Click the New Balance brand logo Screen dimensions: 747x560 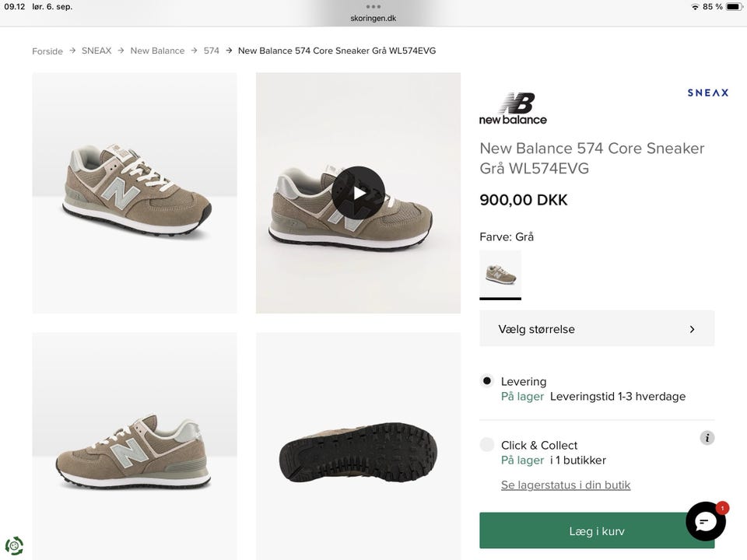point(513,109)
